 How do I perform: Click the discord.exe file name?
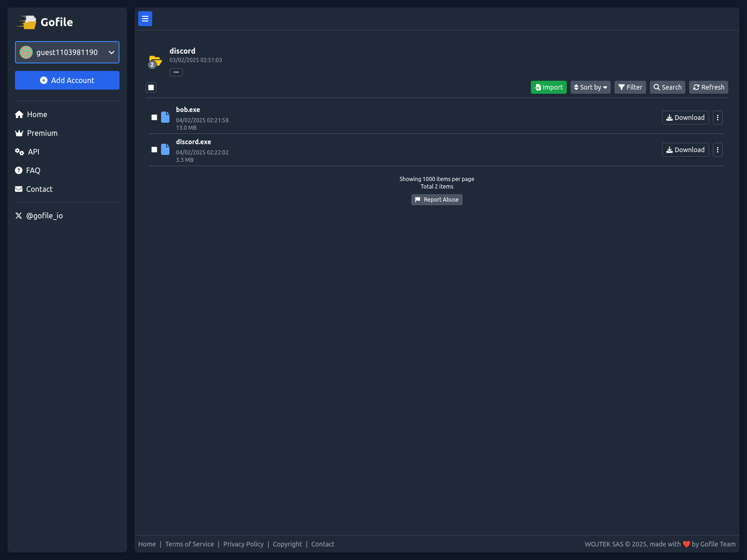(x=194, y=142)
